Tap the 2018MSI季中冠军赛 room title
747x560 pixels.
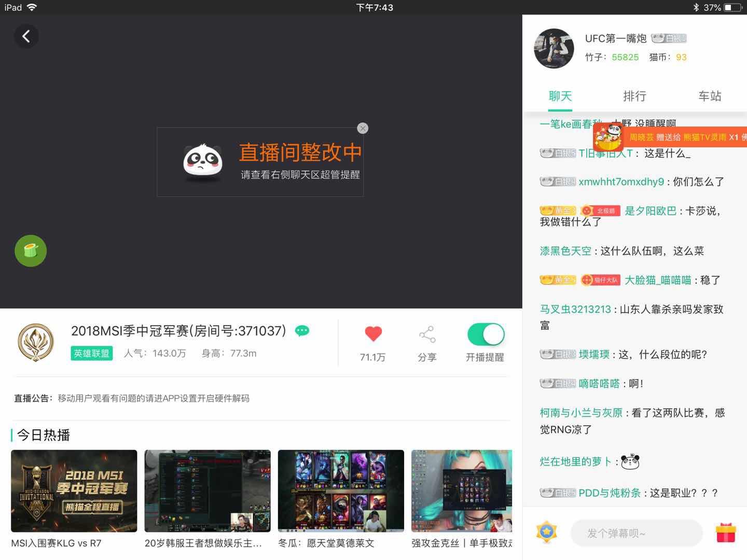point(178,331)
